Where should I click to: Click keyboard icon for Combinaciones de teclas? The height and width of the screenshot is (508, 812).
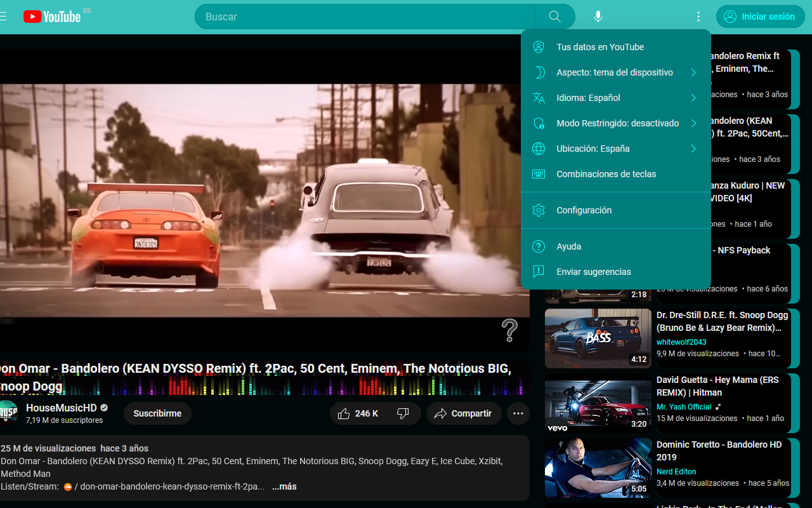tap(539, 174)
